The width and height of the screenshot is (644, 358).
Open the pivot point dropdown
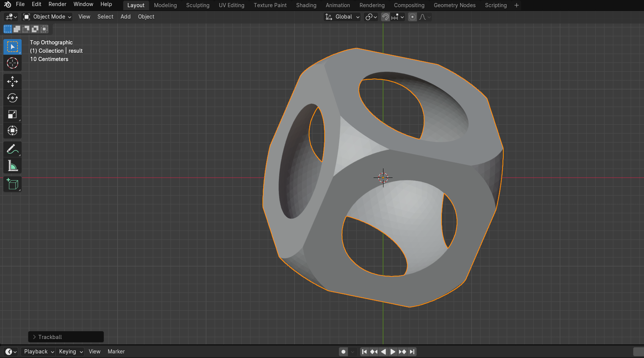(x=371, y=17)
